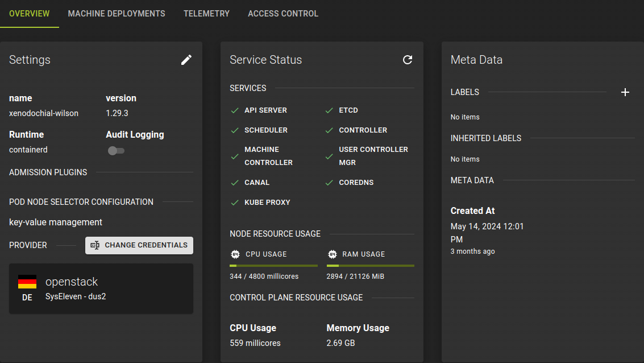Image resolution: width=644 pixels, height=363 pixels.
Task: Click the gear icon beside CPU USAGE
Action: [235, 254]
